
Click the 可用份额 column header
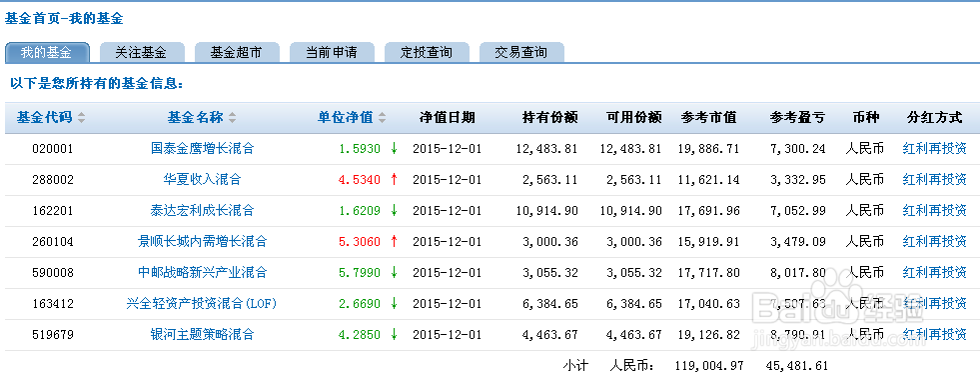pos(633,118)
